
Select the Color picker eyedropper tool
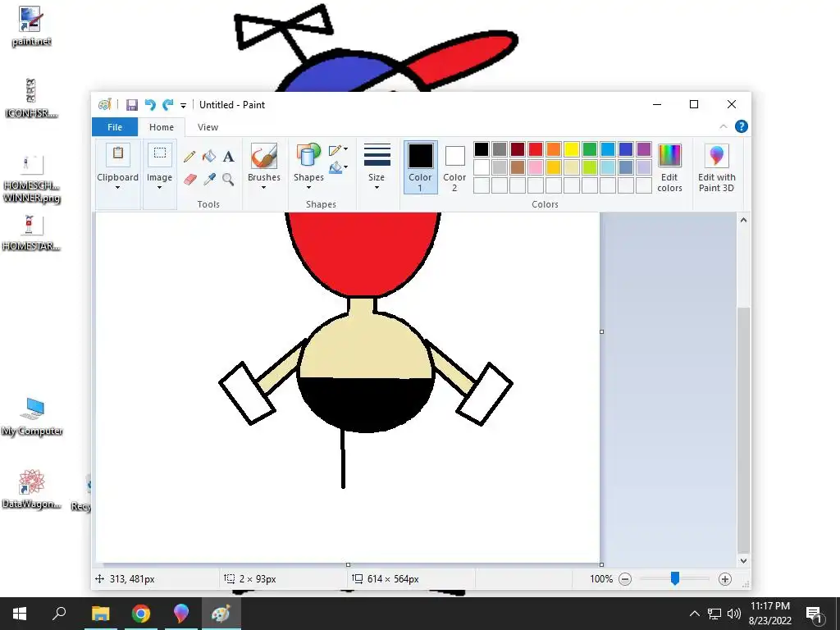click(x=209, y=179)
